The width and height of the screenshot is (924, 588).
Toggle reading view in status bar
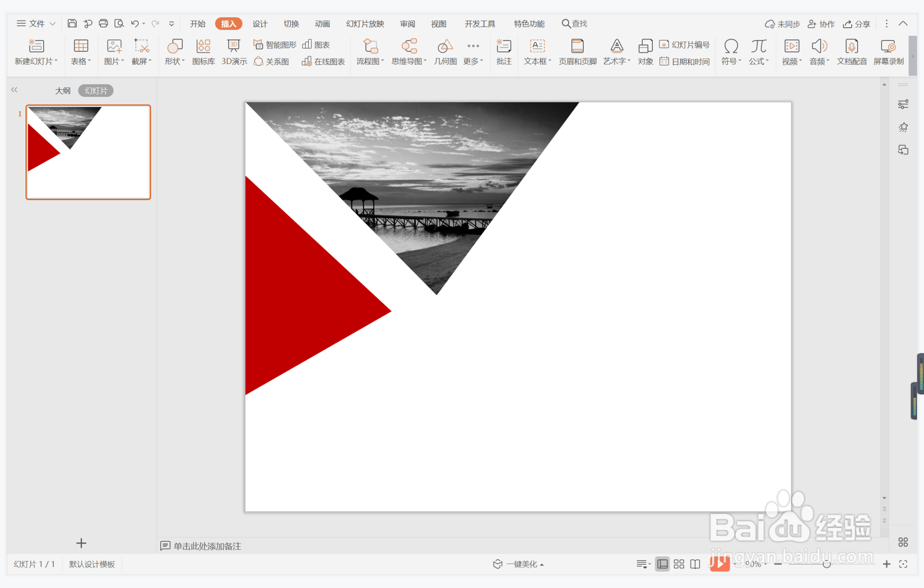point(695,564)
